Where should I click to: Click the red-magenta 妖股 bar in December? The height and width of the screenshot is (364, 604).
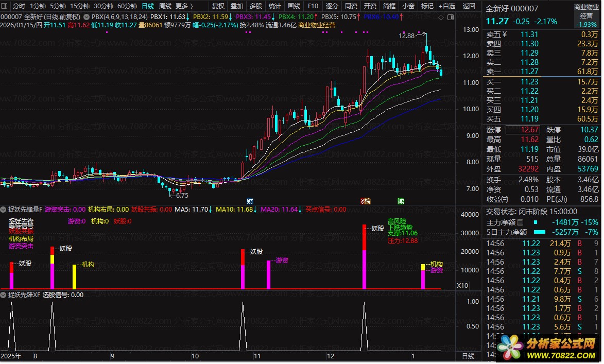[x=365, y=256]
